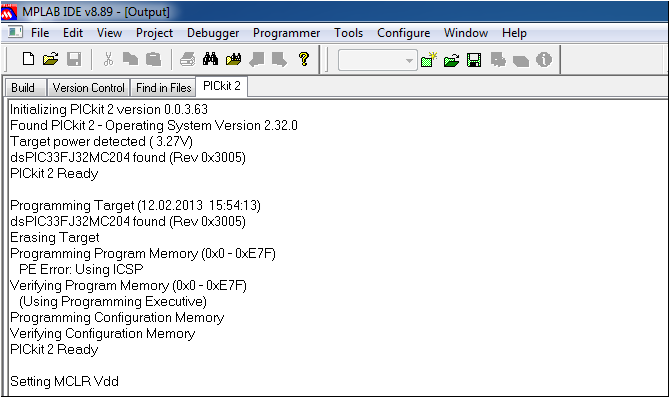
Task: Click the Find in Files icon
Action: [233, 59]
